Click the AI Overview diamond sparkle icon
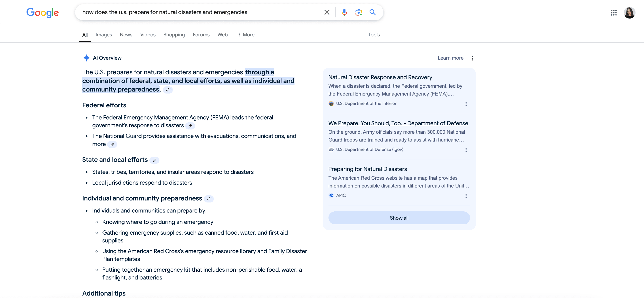The image size is (644, 298). coord(86,57)
